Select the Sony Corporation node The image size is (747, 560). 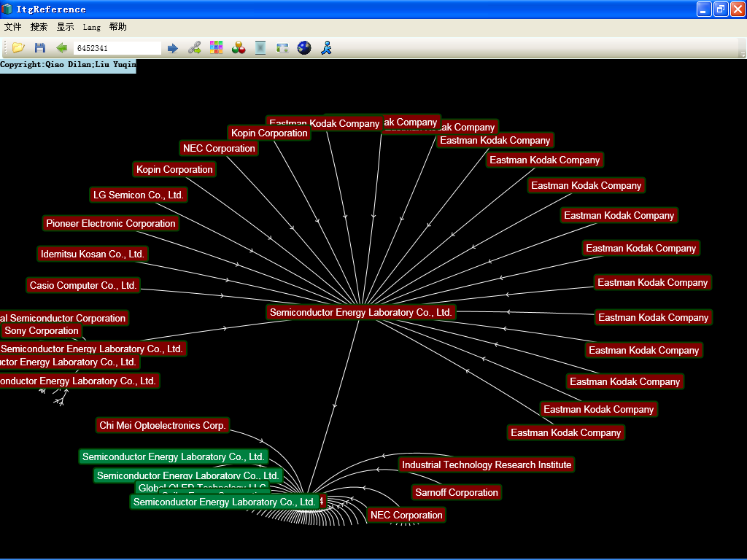(x=42, y=330)
